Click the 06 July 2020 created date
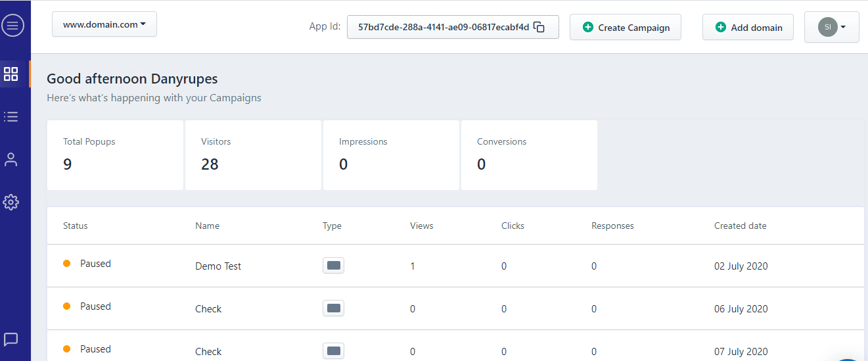Screen dimensions: 868x361 (741, 309)
